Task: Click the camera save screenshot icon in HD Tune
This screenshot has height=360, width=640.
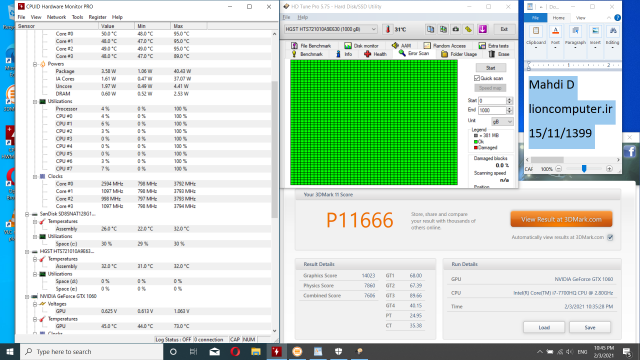Action: 456,29
